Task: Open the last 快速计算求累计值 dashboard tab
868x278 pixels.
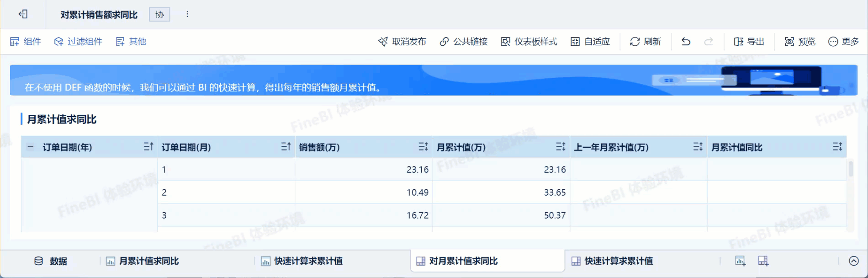Action: pos(612,261)
